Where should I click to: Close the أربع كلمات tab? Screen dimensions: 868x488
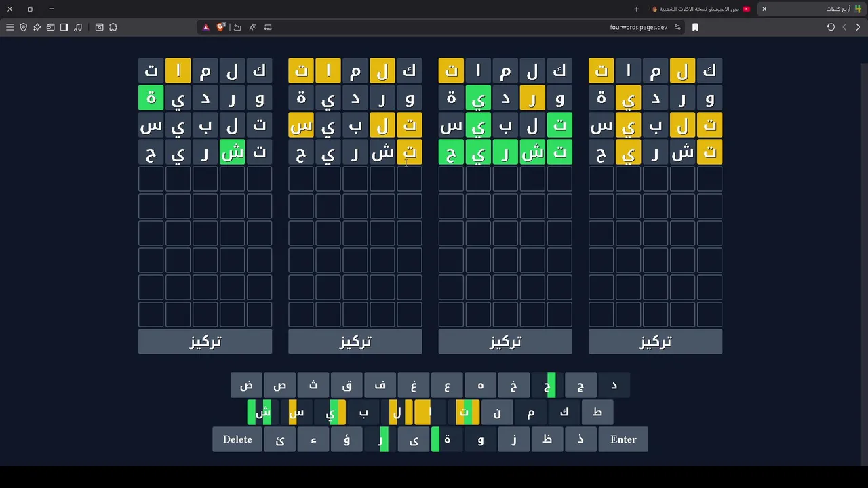click(x=764, y=9)
